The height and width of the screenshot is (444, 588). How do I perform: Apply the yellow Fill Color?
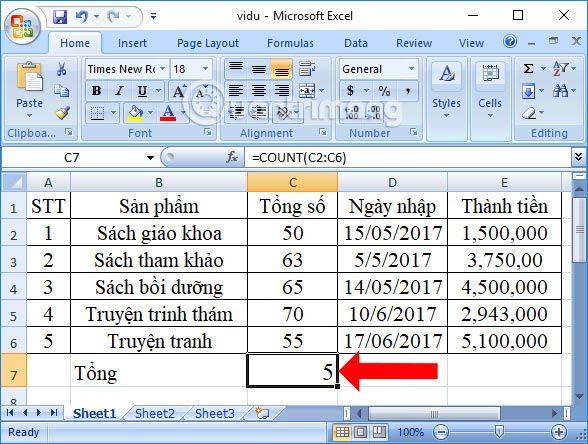click(x=135, y=112)
